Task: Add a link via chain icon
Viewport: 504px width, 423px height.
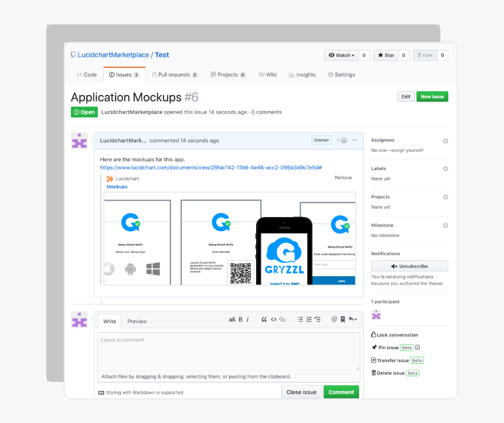Action: pyautogui.click(x=282, y=319)
